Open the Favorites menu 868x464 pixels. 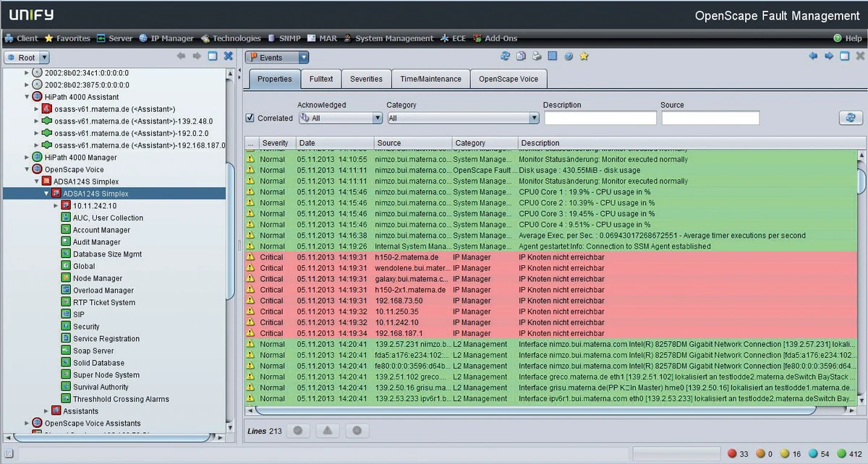coord(67,38)
